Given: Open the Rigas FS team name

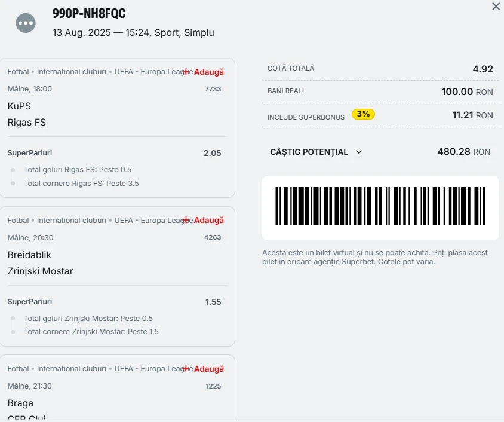Looking at the screenshot, I should tap(27, 123).
